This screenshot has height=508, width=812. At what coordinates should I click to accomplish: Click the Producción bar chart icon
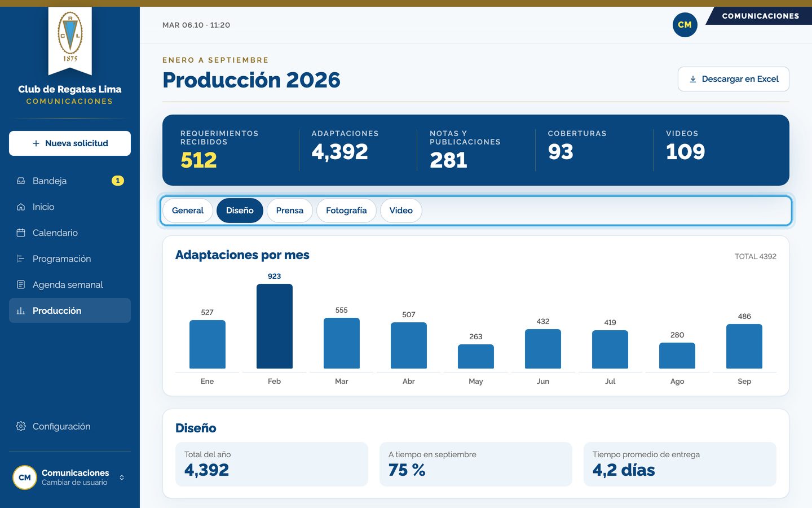21,310
